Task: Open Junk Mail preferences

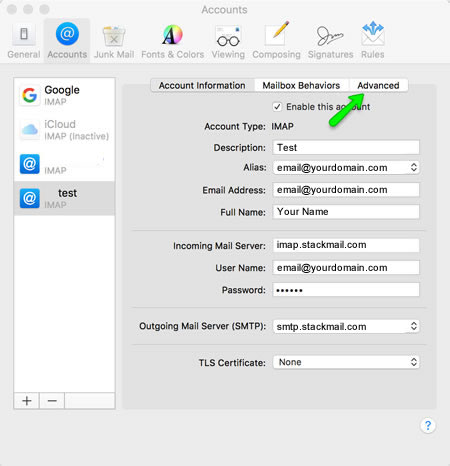Action: click(114, 41)
